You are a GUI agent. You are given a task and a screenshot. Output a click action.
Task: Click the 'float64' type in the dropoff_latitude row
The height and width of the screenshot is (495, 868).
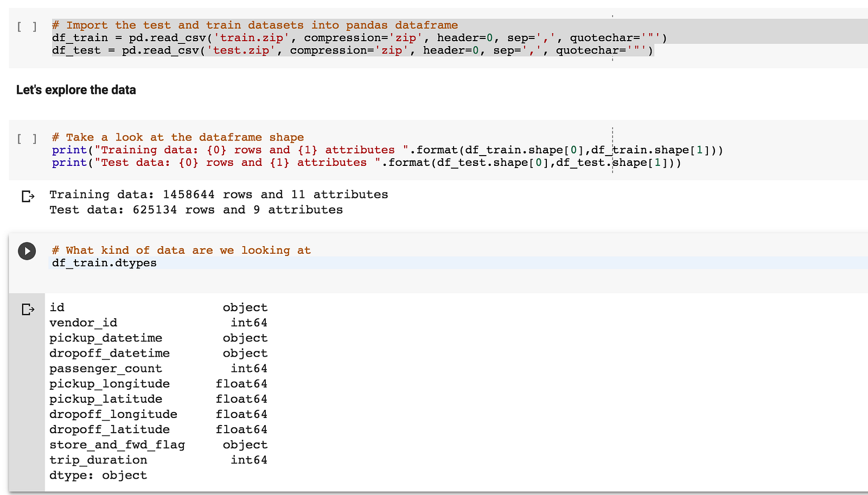pyautogui.click(x=241, y=429)
